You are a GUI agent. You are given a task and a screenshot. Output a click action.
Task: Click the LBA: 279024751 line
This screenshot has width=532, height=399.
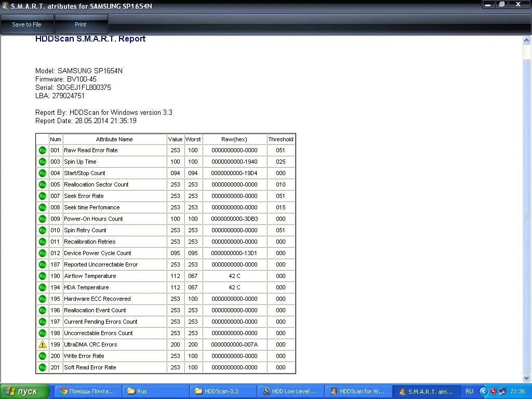pyautogui.click(x=60, y=96)
